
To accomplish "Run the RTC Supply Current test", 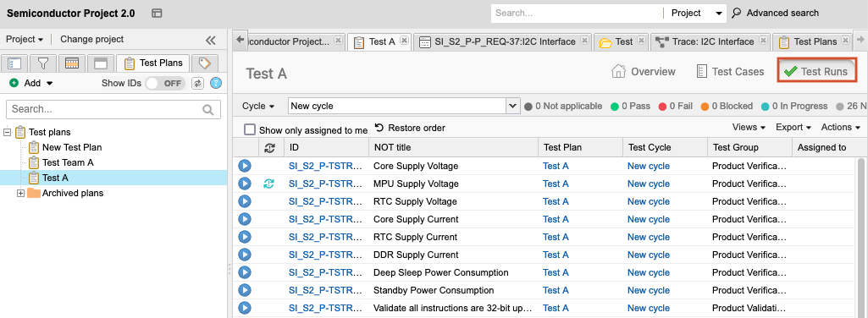I will point(245,237).
